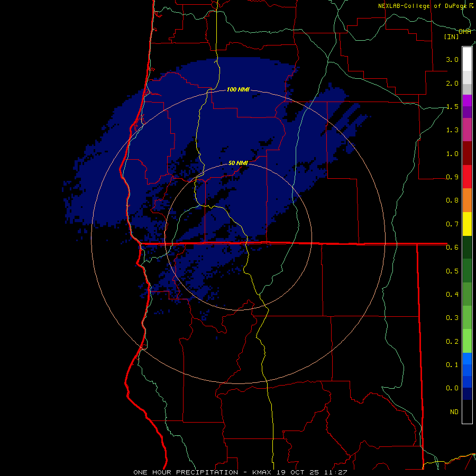Click the lime green swatch beside 0.2

(x=467, y=341)
